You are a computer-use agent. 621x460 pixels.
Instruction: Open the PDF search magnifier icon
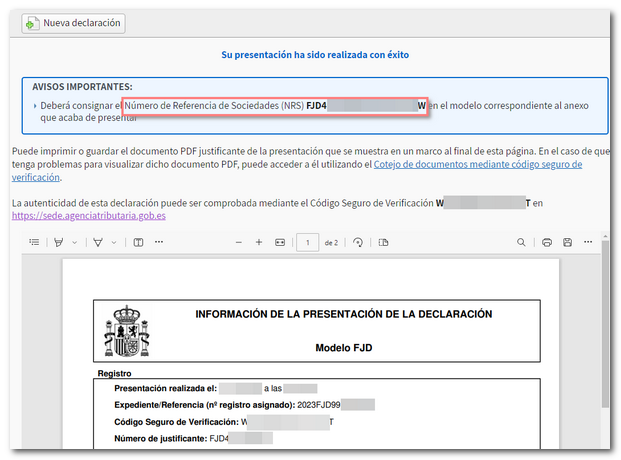click(521, 242)
